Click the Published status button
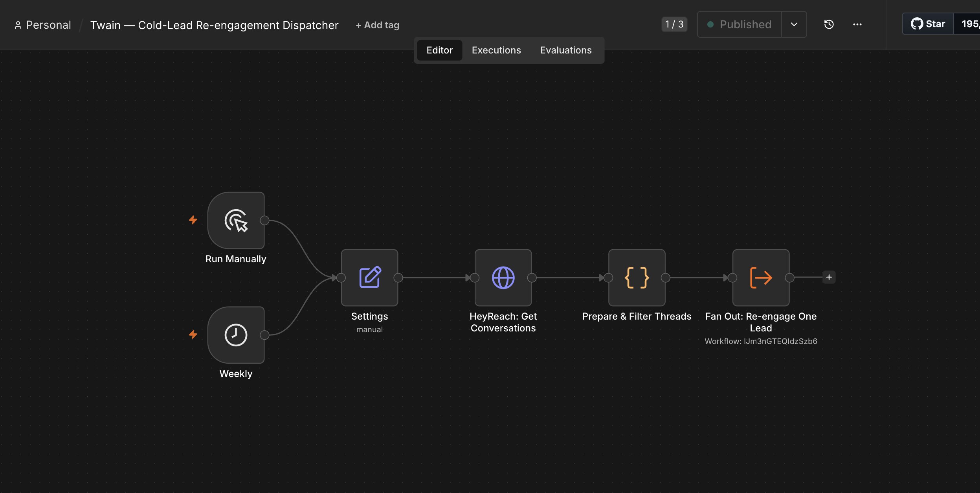This screenshot has height=493, width=980. pyautogui.click(x=740, y=24)
